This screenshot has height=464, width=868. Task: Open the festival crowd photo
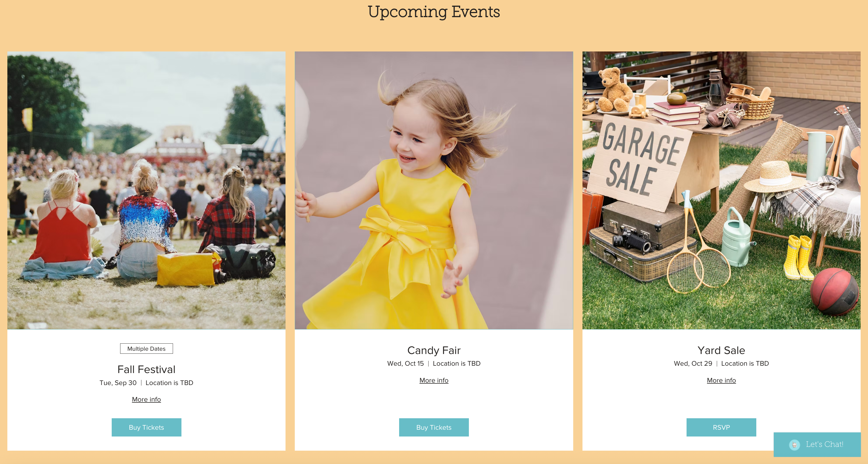(x=146, y=190)
